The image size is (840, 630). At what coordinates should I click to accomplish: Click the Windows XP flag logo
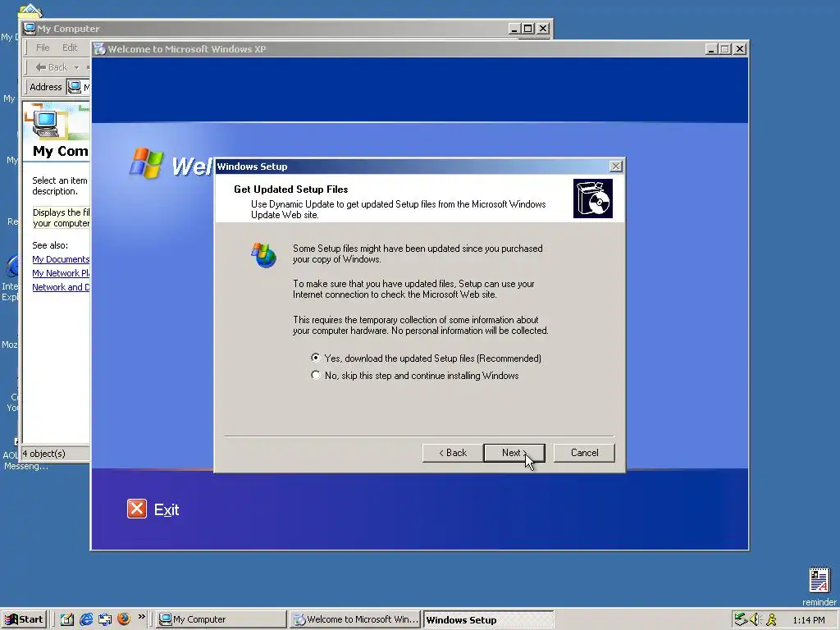pos(146,162)
